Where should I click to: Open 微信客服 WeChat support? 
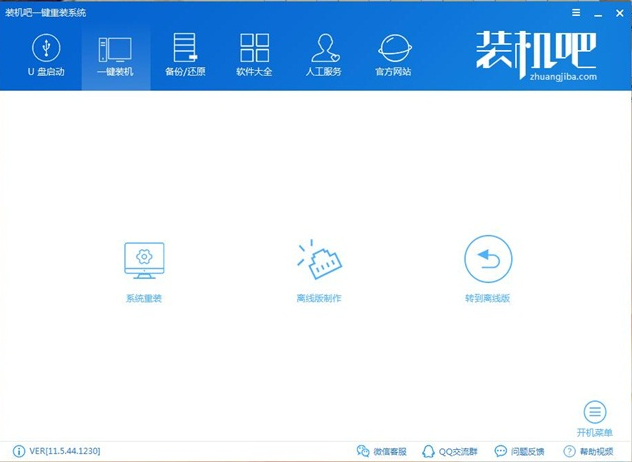(x=382, y=451)
